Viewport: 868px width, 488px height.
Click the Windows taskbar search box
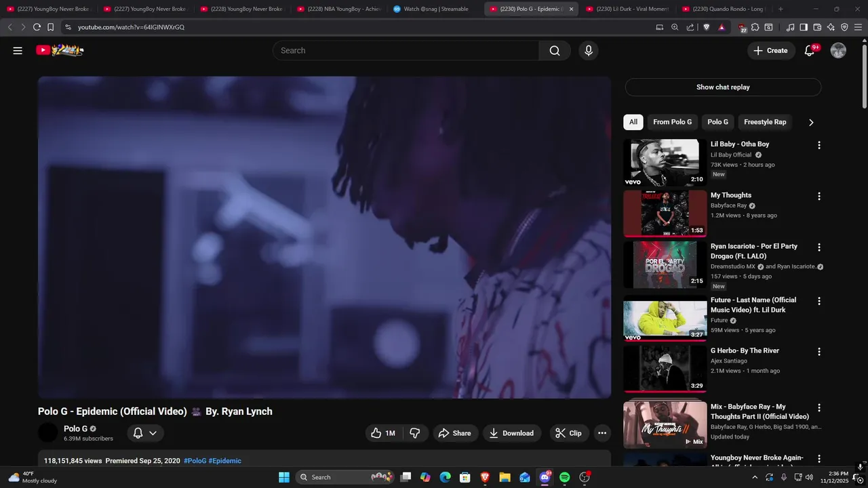coord(346,477)
